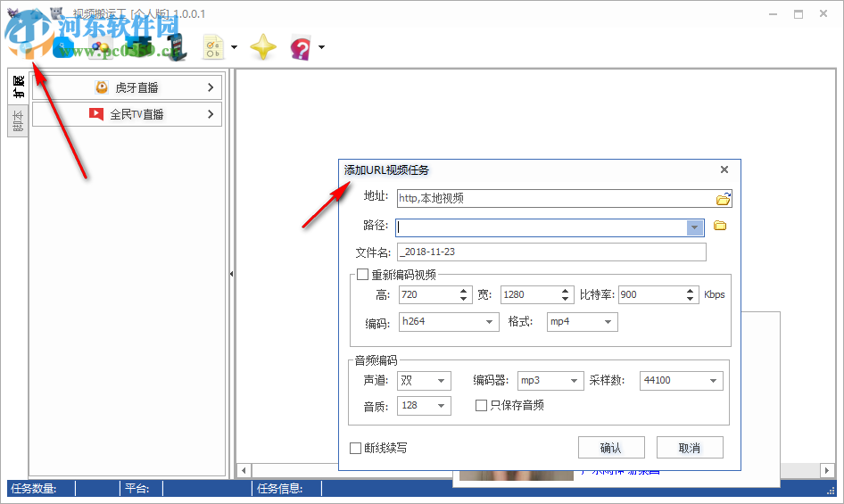
Task: Click the blue square toolbar icon
Action: click(63, 48)
